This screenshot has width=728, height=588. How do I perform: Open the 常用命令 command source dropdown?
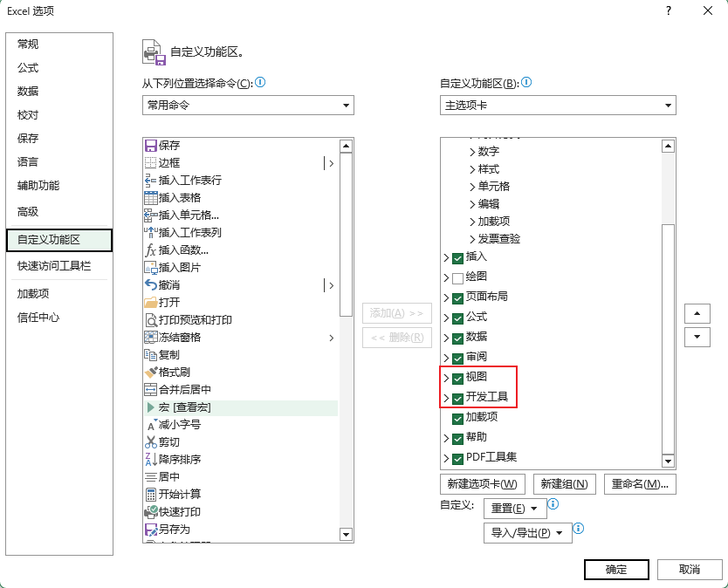tap(248, 106)
